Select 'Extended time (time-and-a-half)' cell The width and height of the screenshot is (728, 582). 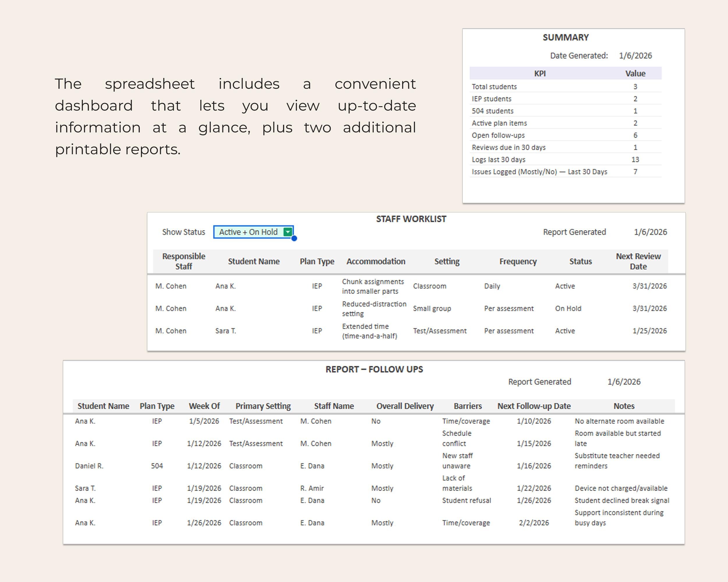tap(370, 331)
